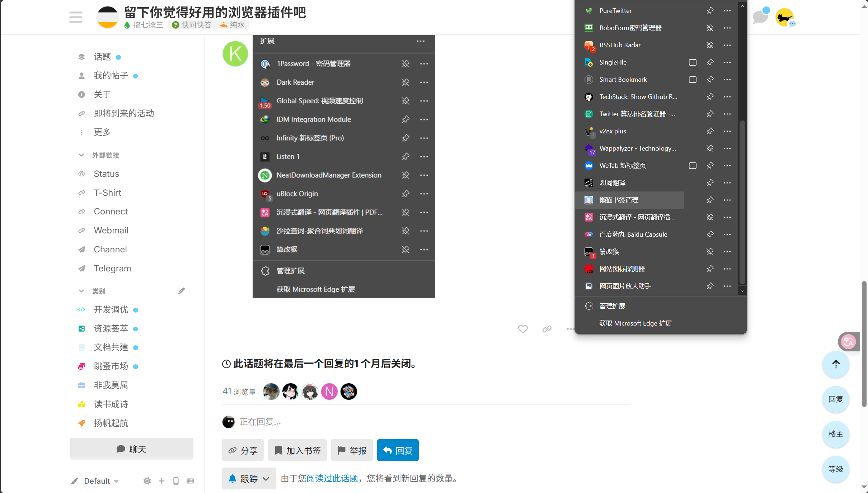868x493 pixels.
Task: Click the floating immersive translate icon
Action: pyautogui.click(x=849, y=341)
